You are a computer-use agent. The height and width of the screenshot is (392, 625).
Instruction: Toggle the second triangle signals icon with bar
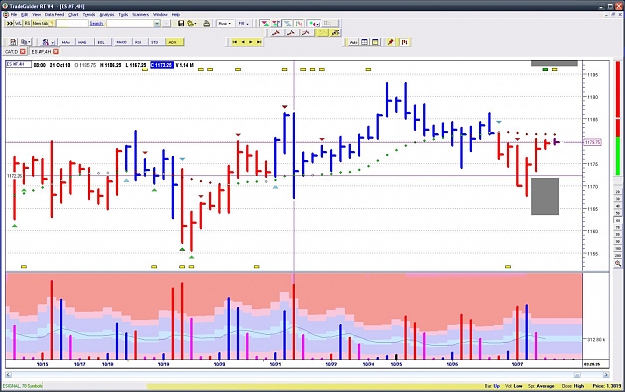tap(276, 24)
